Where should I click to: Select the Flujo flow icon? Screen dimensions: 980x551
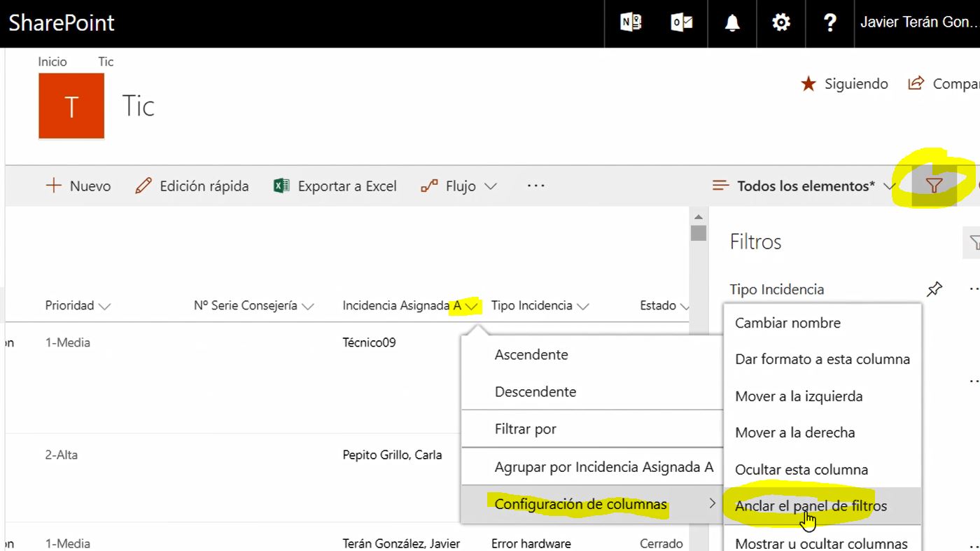click(x=428, y=185)
